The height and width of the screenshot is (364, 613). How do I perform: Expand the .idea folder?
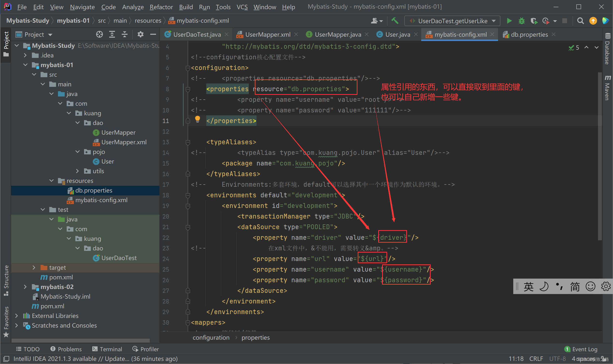(25, 55)
